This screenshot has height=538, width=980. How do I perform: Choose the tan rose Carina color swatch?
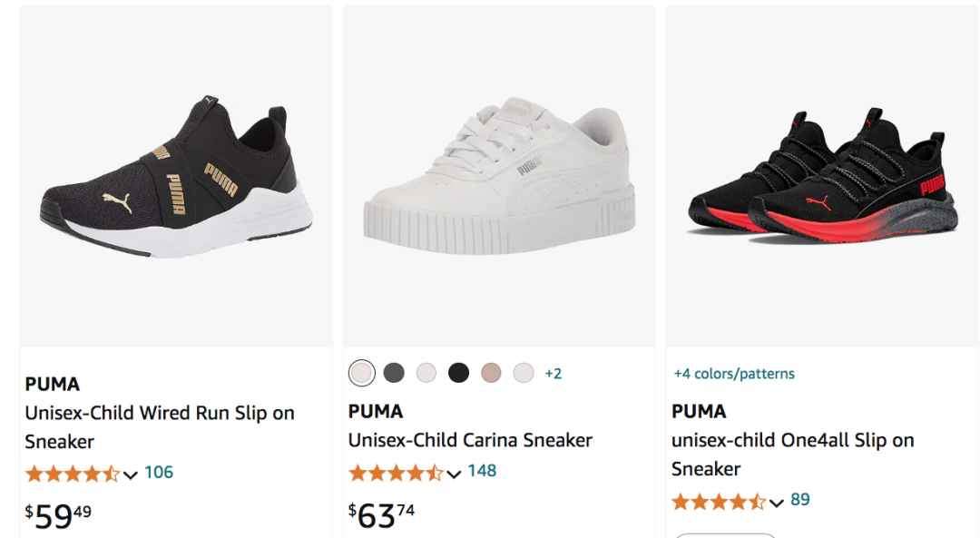point(491,373)
